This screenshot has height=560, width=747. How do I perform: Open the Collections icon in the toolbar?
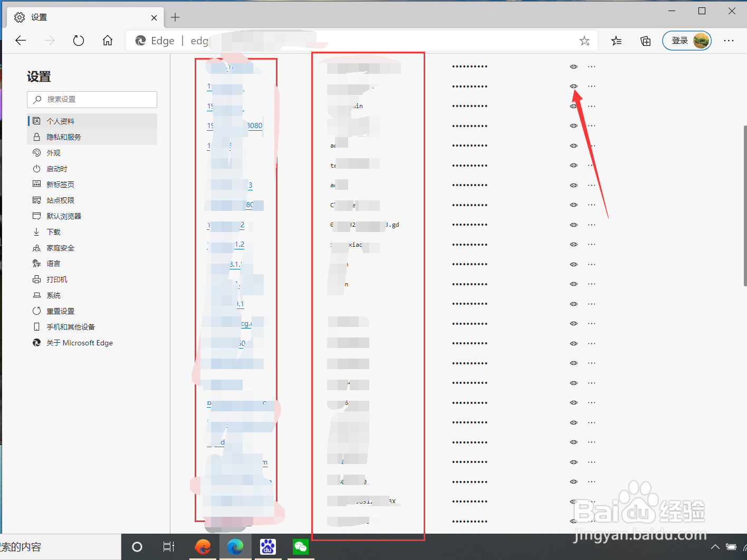pyautogui.click(x=645, y=41)
